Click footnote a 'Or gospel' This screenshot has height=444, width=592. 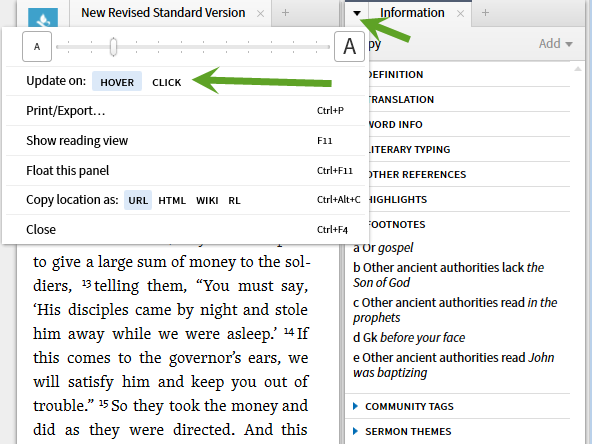(383, 248)
